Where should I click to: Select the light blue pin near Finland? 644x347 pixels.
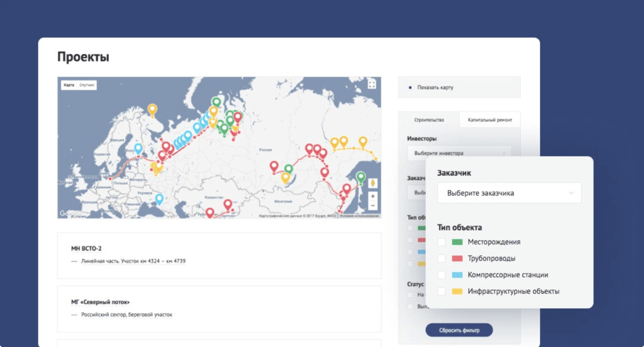138,149
